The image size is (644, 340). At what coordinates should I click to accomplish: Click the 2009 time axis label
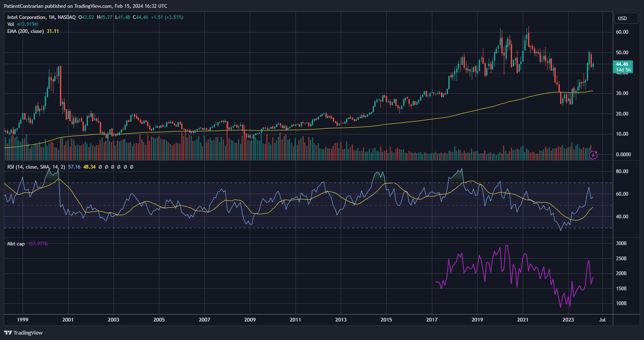(x=250, y=320)
